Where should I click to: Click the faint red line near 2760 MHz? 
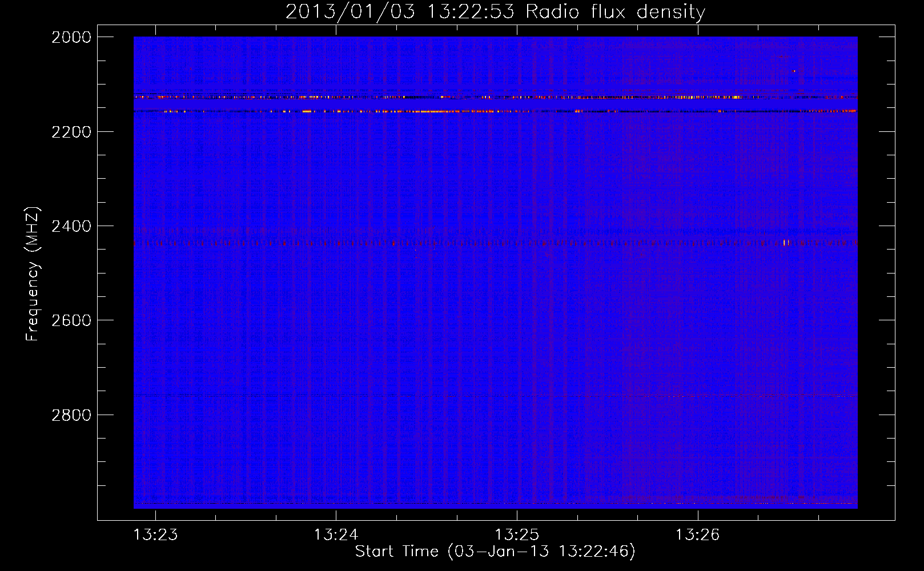click(x=495, y=396)
